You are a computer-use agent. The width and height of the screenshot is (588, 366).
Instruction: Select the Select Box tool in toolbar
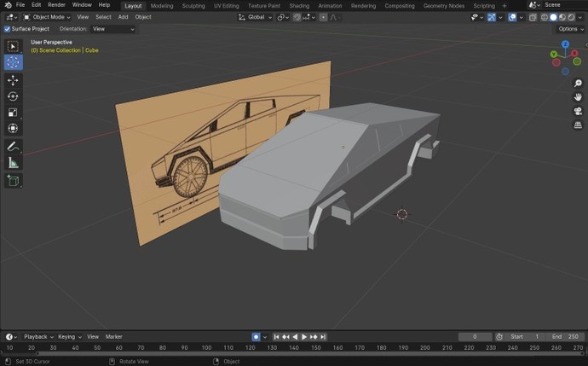[13, 47]
